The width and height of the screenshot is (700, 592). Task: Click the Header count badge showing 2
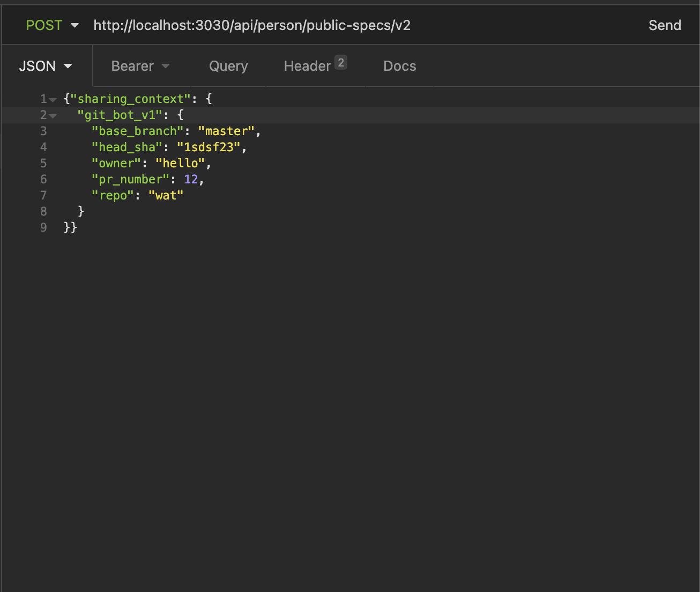point(341,62)
